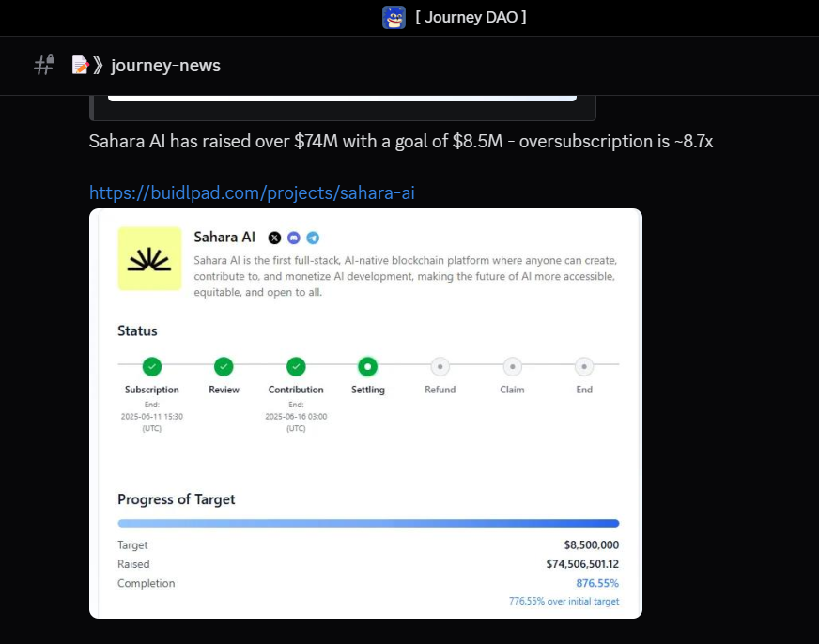Select the green Review checkmark
The width and height of the screenshot is (819, 644).
coord(224,366)
